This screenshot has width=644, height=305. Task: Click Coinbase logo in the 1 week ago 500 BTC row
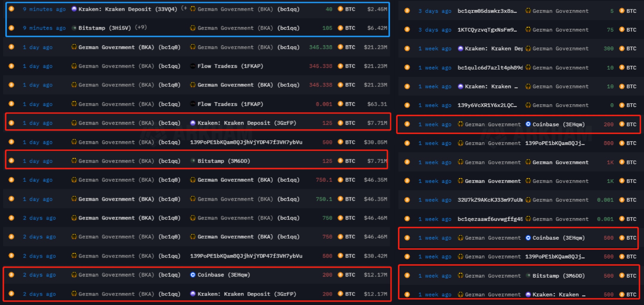click(528, 238)
